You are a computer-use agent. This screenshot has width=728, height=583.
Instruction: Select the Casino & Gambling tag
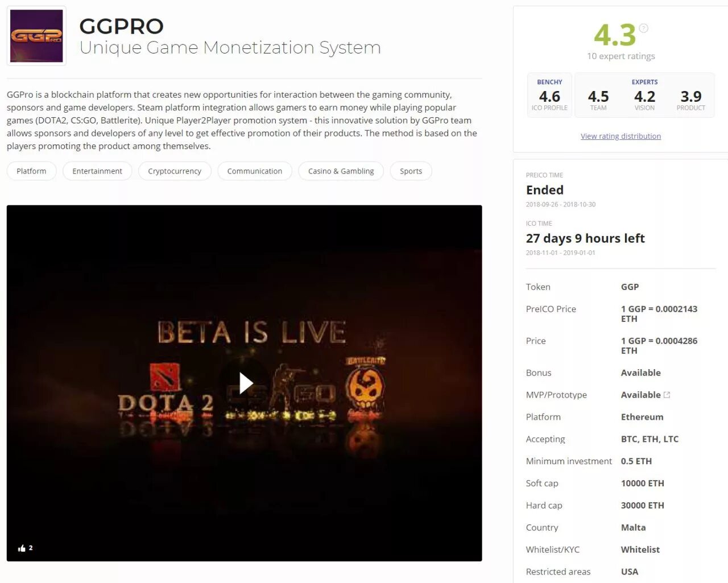click(x=341, y=171)
